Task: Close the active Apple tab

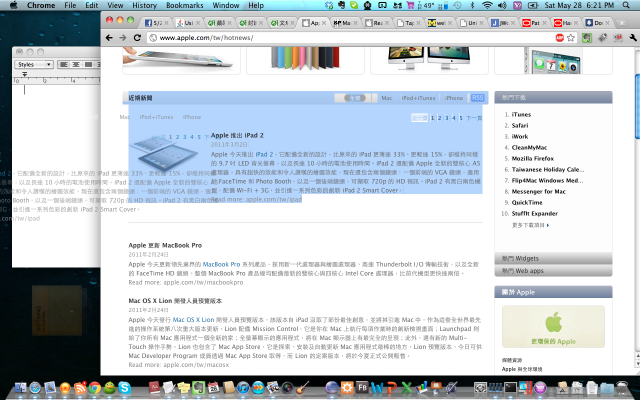Action: pos(324,23)
